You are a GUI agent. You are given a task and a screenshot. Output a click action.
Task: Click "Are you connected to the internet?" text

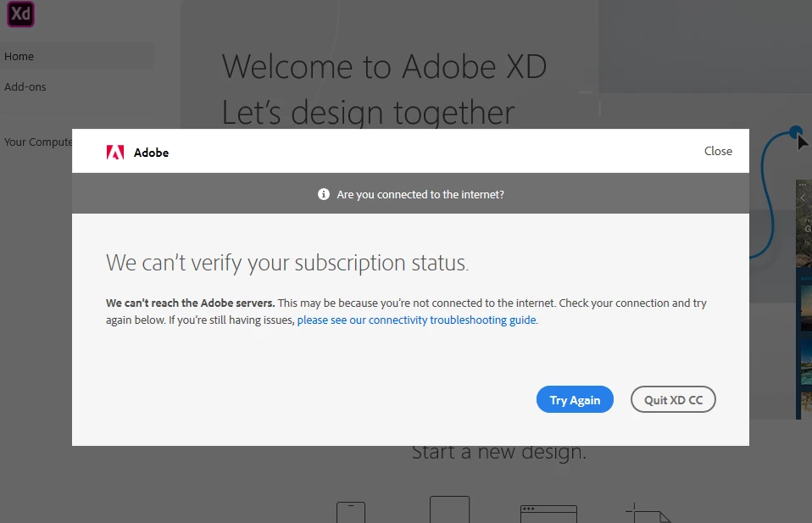420,194
